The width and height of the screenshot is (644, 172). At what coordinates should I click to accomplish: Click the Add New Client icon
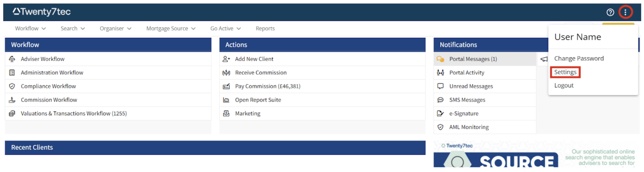point(226,59)
